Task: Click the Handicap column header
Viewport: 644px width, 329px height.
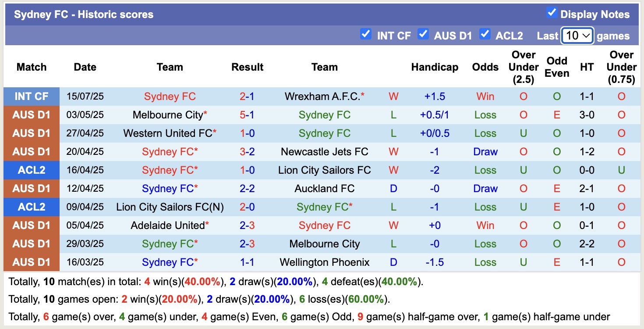Action: click(434, 67)
